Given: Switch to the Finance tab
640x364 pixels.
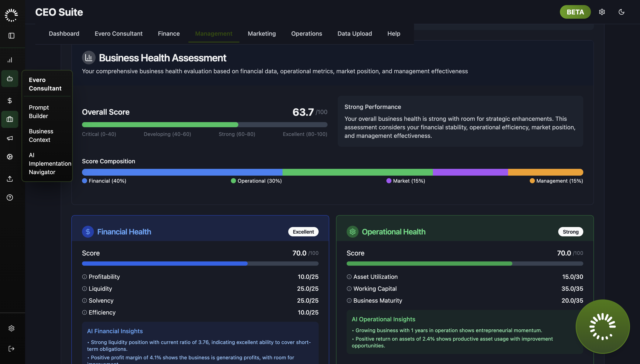Looking at the screenshot, I should tap(169, 34).
